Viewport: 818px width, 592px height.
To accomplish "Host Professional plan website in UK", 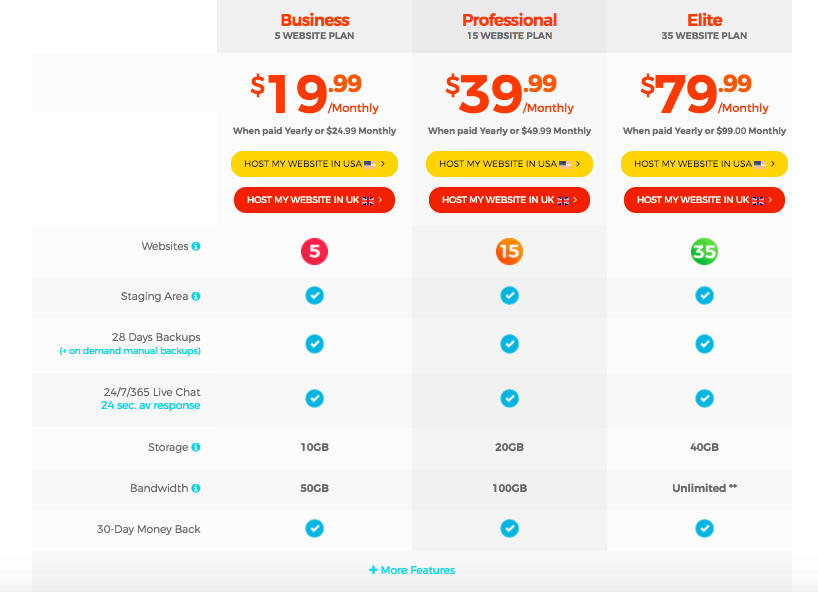I will point(509,200).
